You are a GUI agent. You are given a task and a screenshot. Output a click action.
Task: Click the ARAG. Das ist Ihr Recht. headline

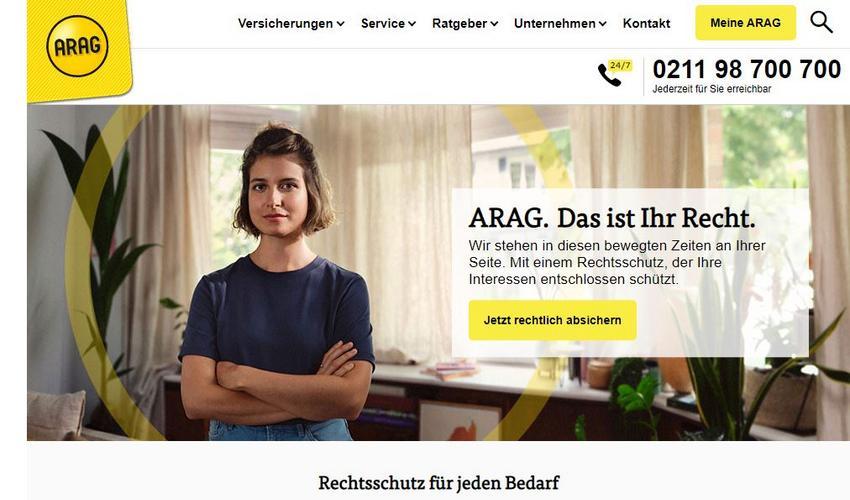[x=612, y=218]
